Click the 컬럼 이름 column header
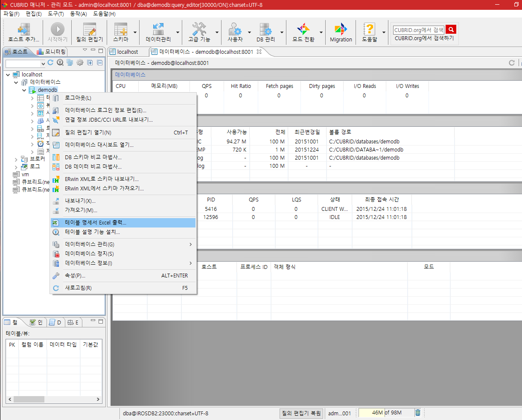 [x=32, y=344]
